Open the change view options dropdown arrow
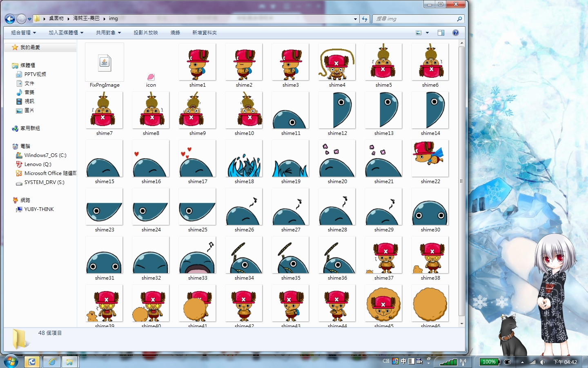The height and width of the screenshot is (368, 588). click(428, 33)
